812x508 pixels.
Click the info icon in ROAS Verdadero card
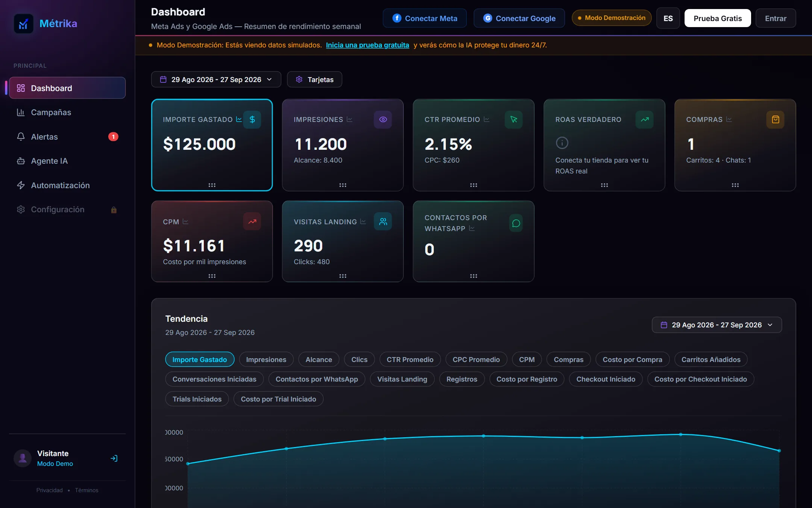[x=562, y=143]
